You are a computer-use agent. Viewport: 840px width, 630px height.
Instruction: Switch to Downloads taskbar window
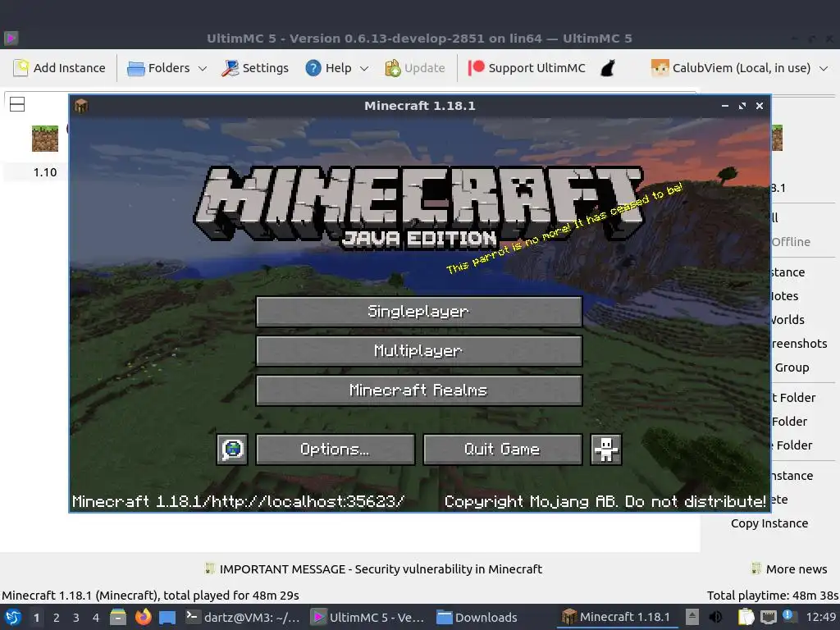477,617
